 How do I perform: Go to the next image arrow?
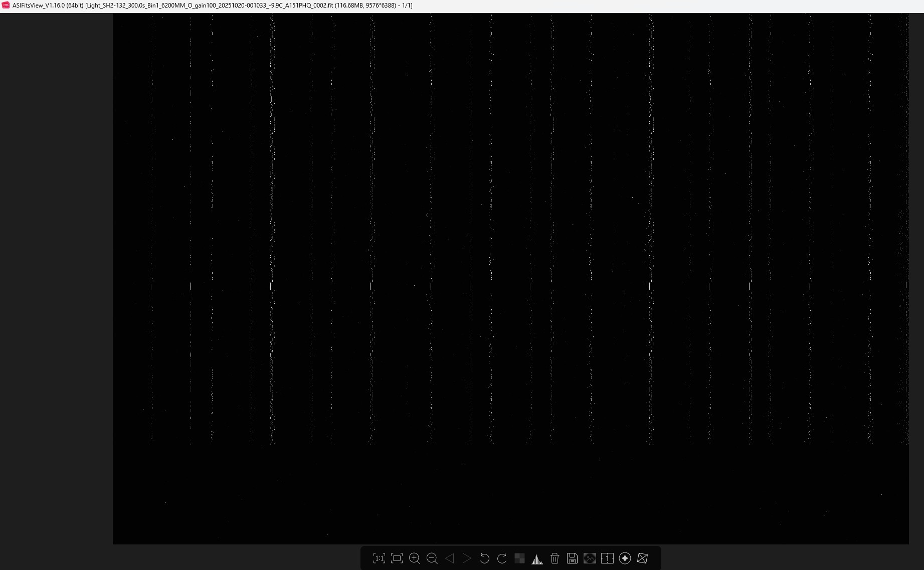point(467,558)
